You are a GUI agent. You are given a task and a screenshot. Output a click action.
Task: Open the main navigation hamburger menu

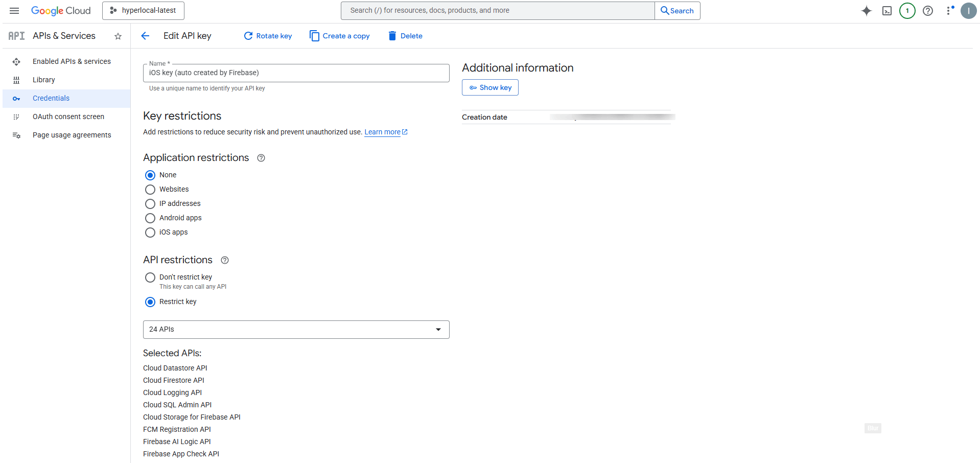(x=14, y=11)
